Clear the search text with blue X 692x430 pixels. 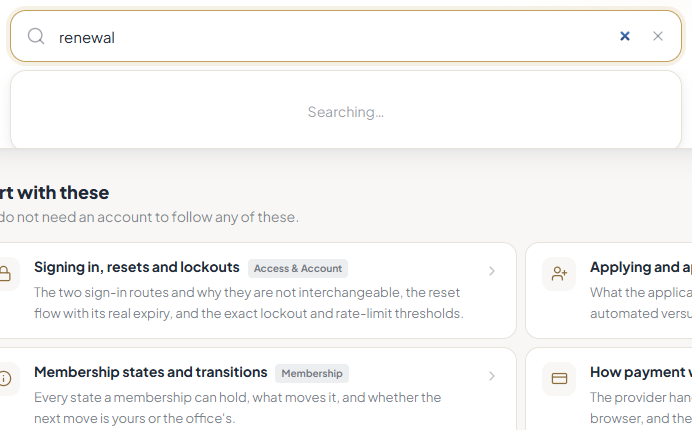[624, 36]
